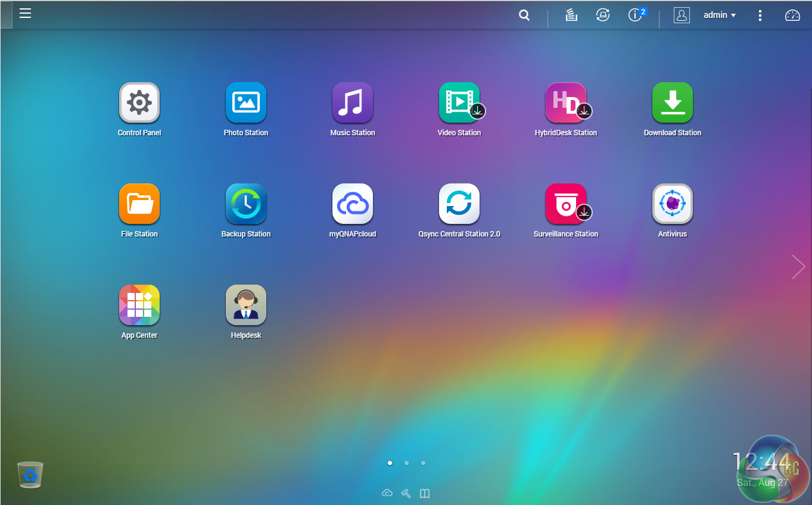Switch to the third desktop page dot
The height and width of the screenshot is (505, 812).
(x=423, y=463)
